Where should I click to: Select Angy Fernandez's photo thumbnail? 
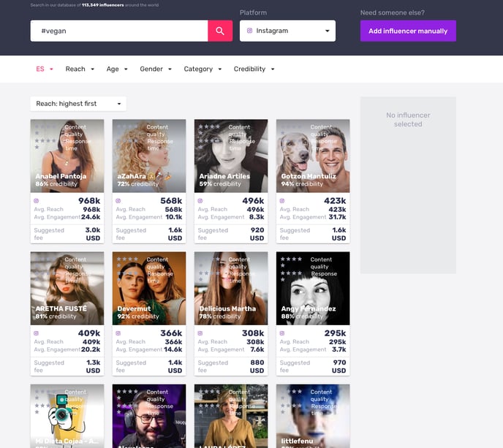click(313, 288)
